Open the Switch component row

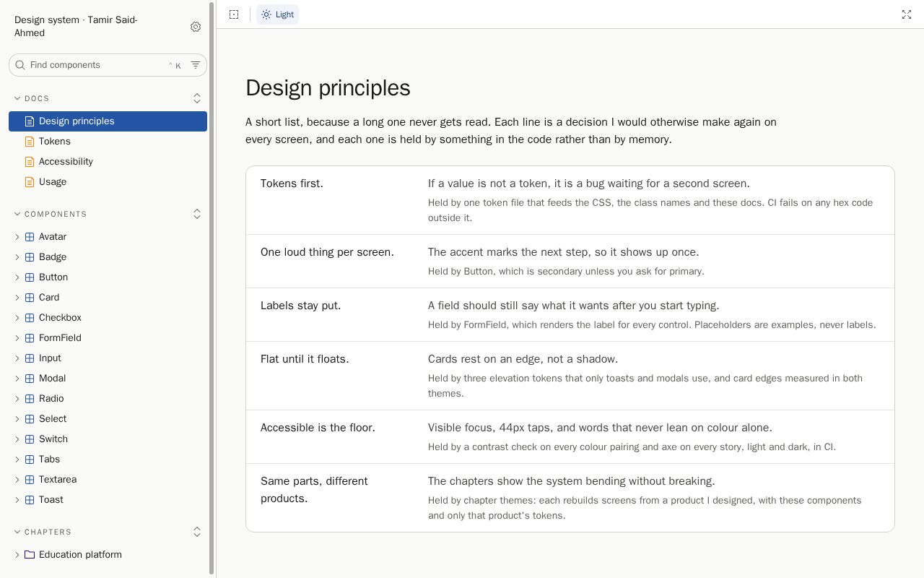tap(108, 439)
